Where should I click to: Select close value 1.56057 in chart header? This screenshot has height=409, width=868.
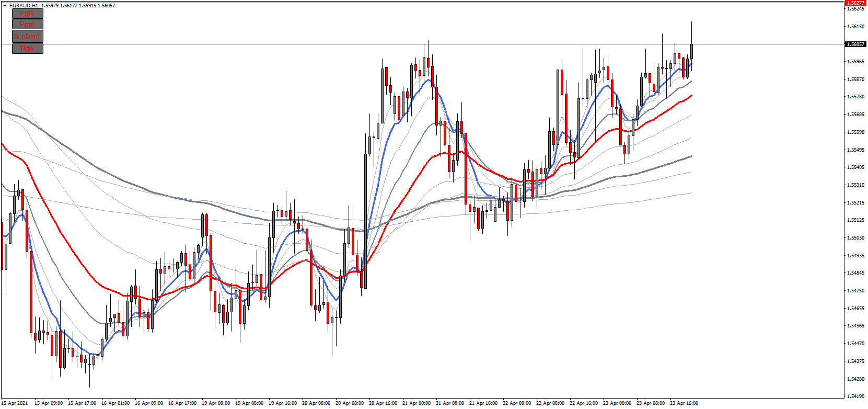(x=106, y=6)
